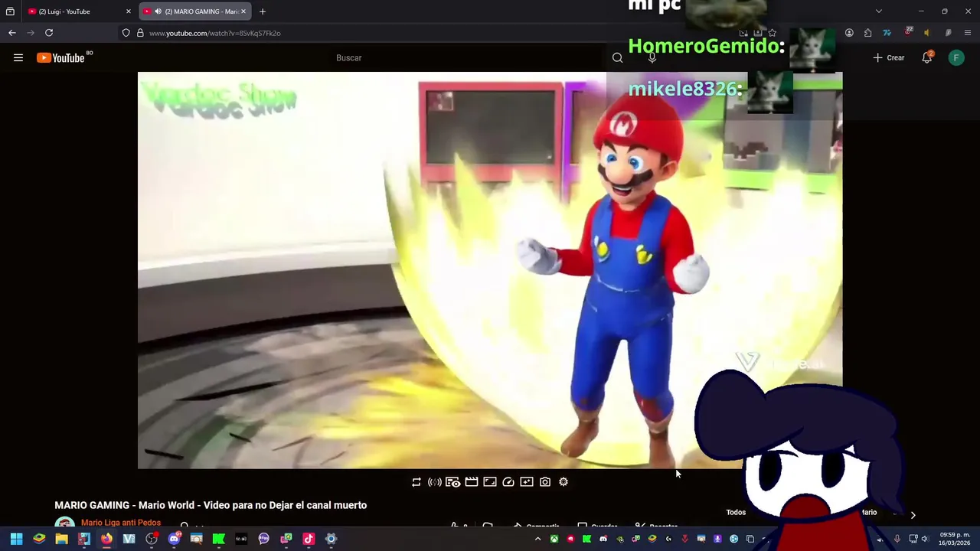980x551 pixels.
Task: Open the Firefox application menu
Action: click(x=969, y=33)
